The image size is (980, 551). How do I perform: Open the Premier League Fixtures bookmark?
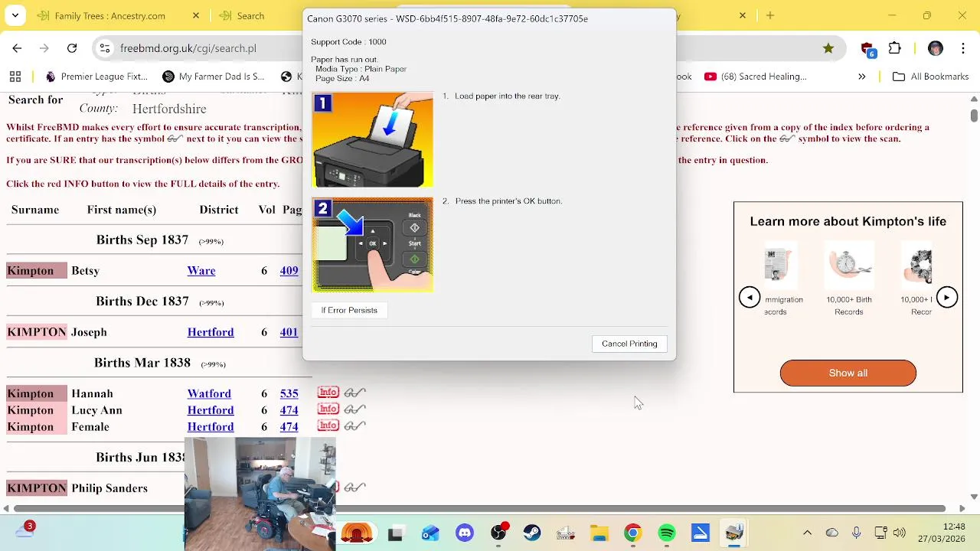point(96,77)
